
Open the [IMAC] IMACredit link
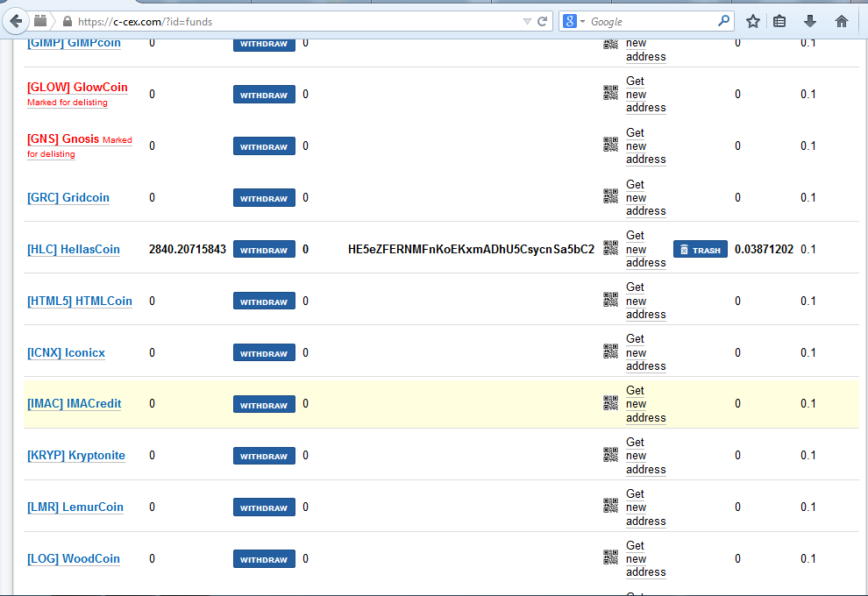(75, 404)
